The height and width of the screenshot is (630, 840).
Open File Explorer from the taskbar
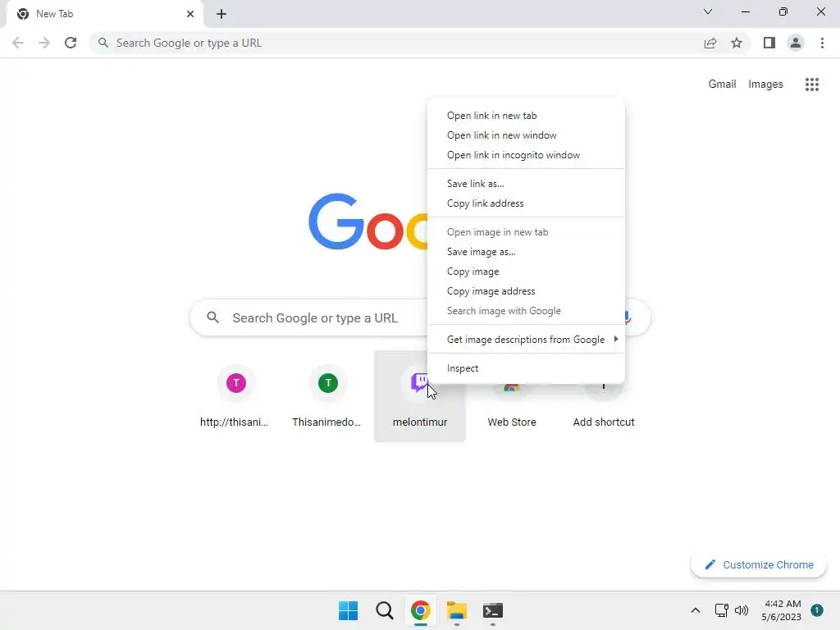pos(456,610)
